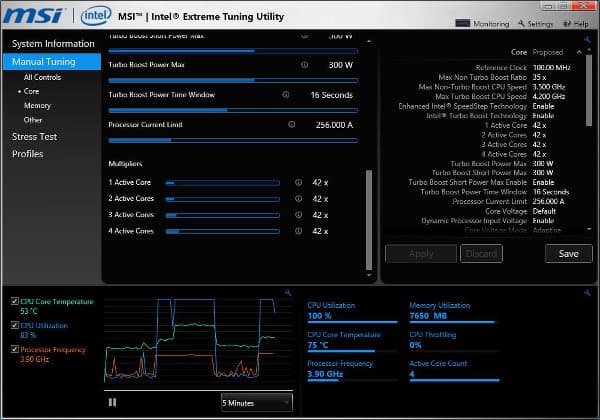
Task: Show info for 1 Active Core multiplier
Action: (298, 182)
